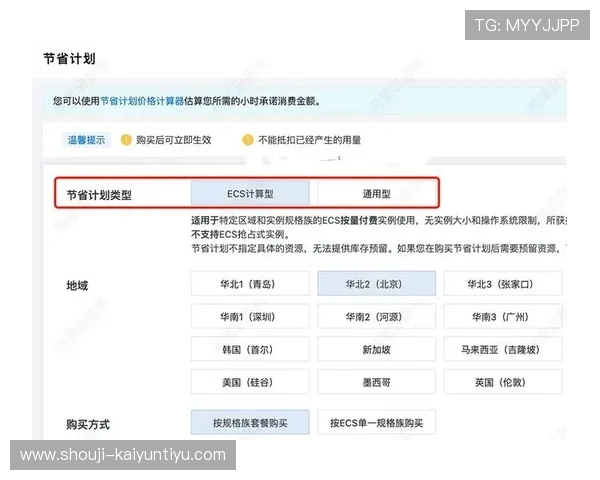Choose region 马来西亚（吉隆坡）
Viewport: 600px width, 480px height.
503,349
